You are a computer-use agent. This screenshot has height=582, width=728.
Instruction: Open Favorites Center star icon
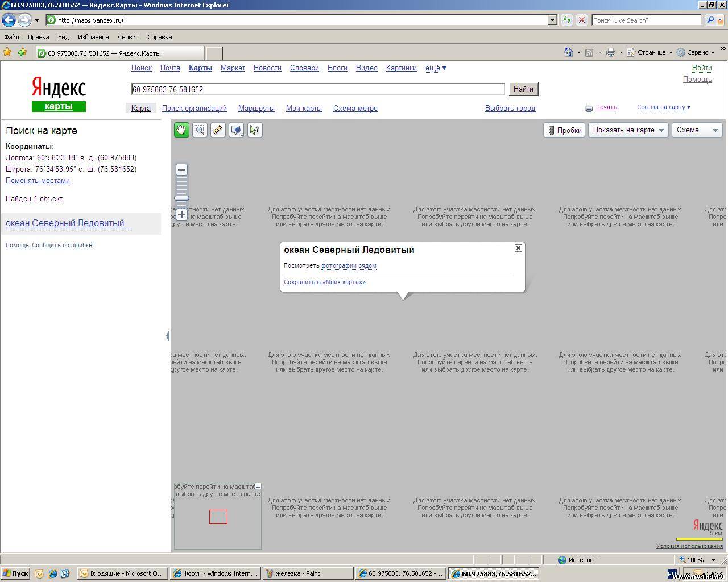tap(7, 52)
